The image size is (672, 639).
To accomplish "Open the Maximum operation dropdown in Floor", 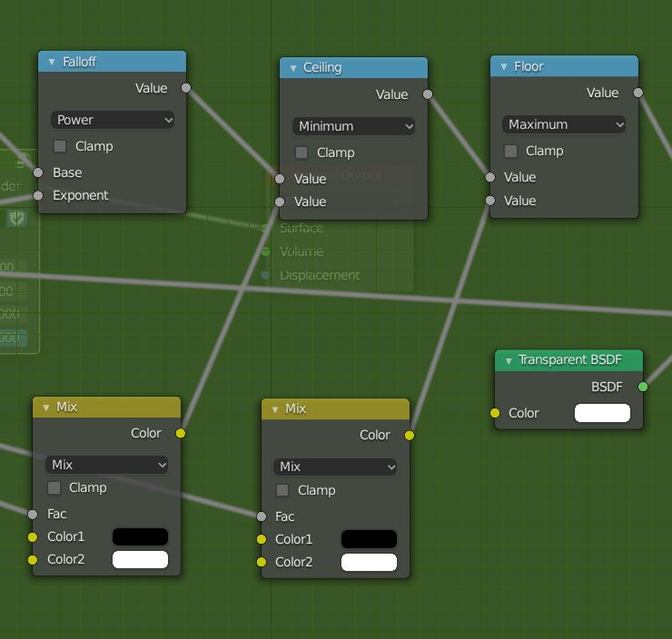I will (564, 124).
